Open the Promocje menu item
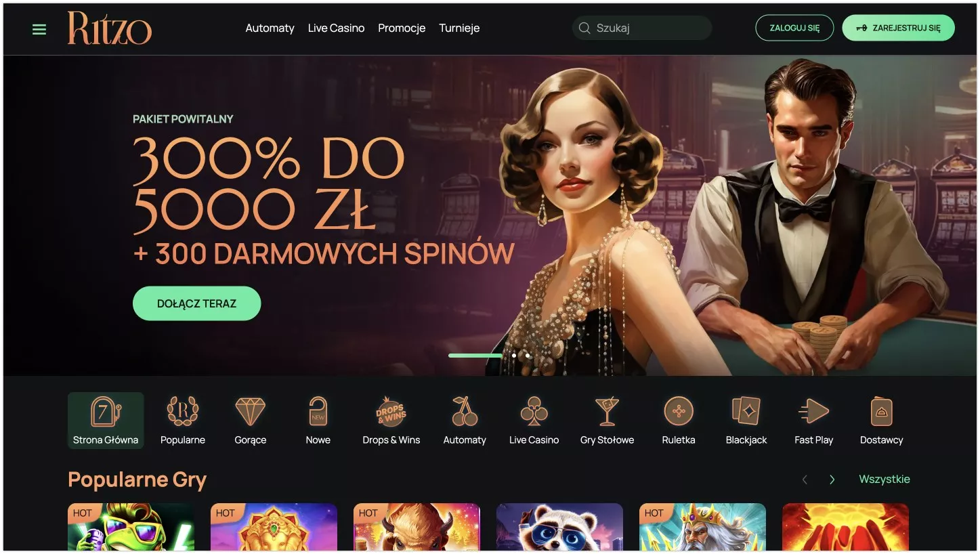This screenshot has height=554, width=980. [x=402, y=28]
